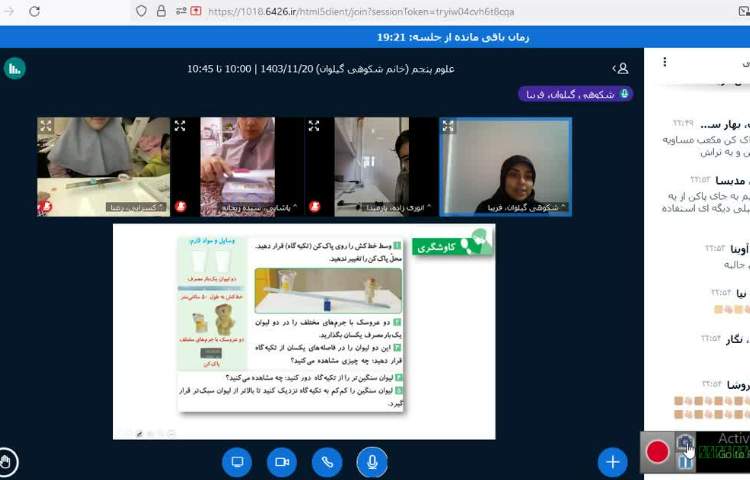Fullscreen the webcam of پاشایی، سیده ریحانه

click(x=180, y=126)
